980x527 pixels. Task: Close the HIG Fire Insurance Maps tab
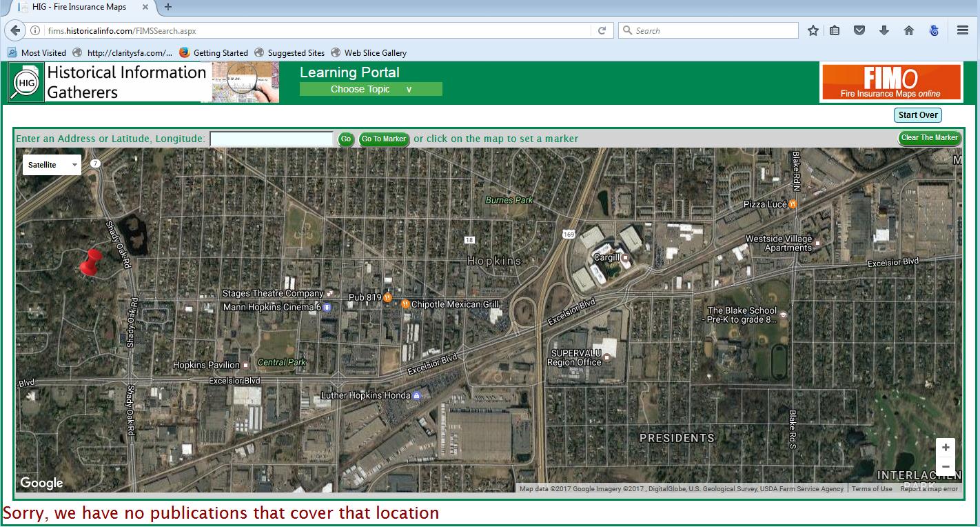(145, 7)
